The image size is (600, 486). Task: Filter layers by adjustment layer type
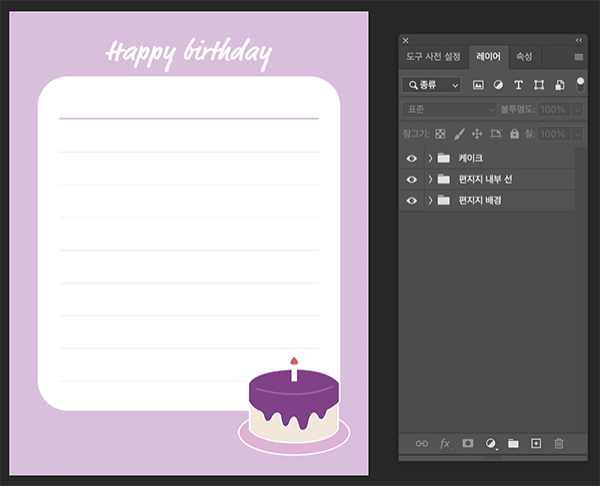coord(498,85)
